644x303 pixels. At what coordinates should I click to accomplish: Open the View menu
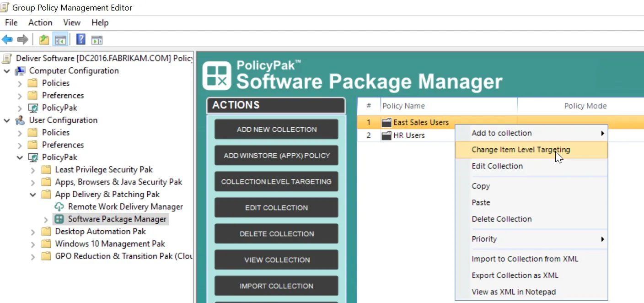click(72, 22)
